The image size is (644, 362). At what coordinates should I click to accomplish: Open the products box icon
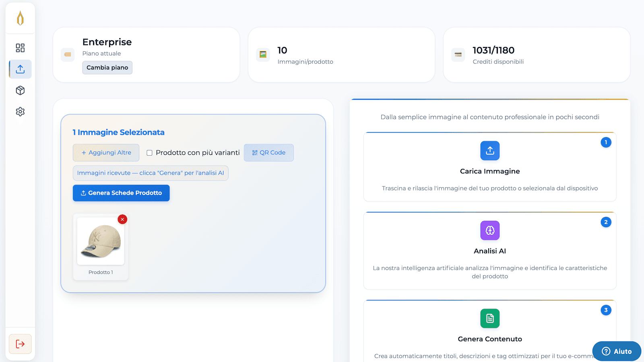[20, 90]
